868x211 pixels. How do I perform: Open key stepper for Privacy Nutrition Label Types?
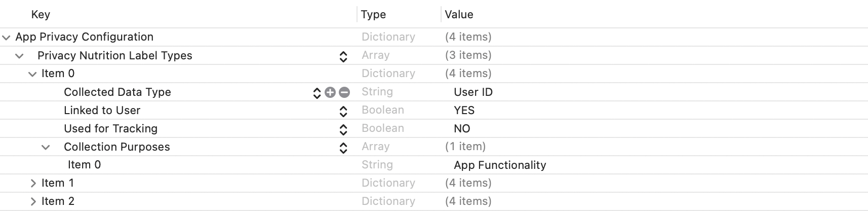point(343,56)
